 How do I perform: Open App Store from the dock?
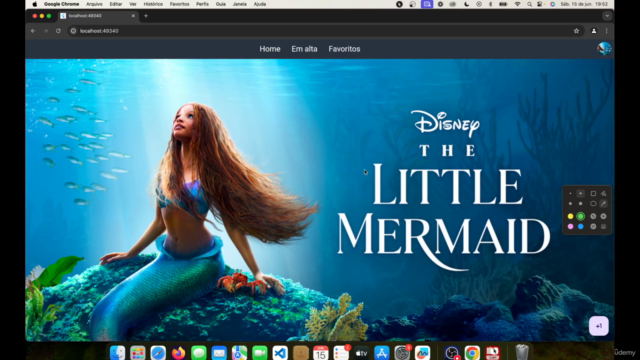point(382,353)
